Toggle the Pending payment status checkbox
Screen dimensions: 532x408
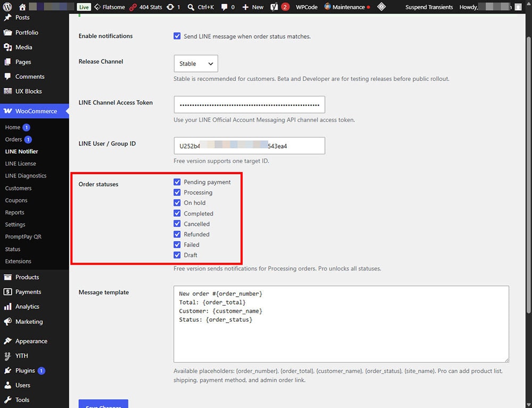click(x=177, y=182)
